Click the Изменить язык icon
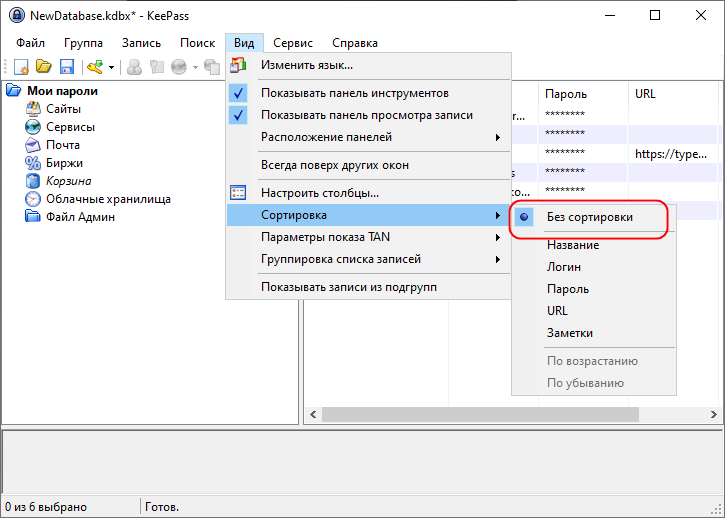This screenshot has width=725, height=518. 238,65
